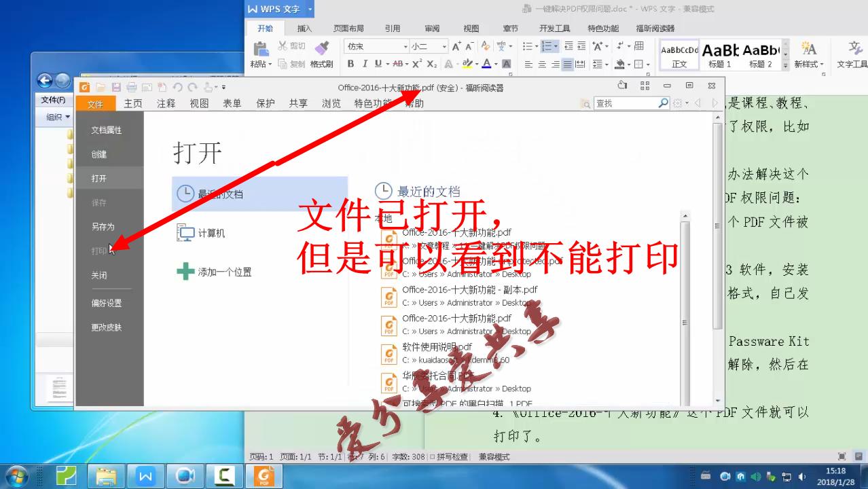This screenshot has width=868, height=489.
Task: Click the print icon in Foxit toolbar
Action: pyautogui.click(x=132, y=87)
